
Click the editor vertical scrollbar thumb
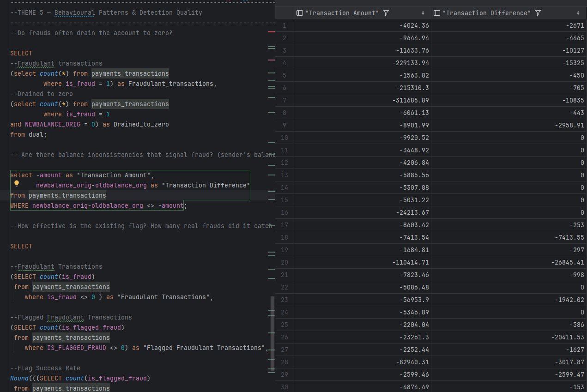pyautogui.click(x=272, y=334)
